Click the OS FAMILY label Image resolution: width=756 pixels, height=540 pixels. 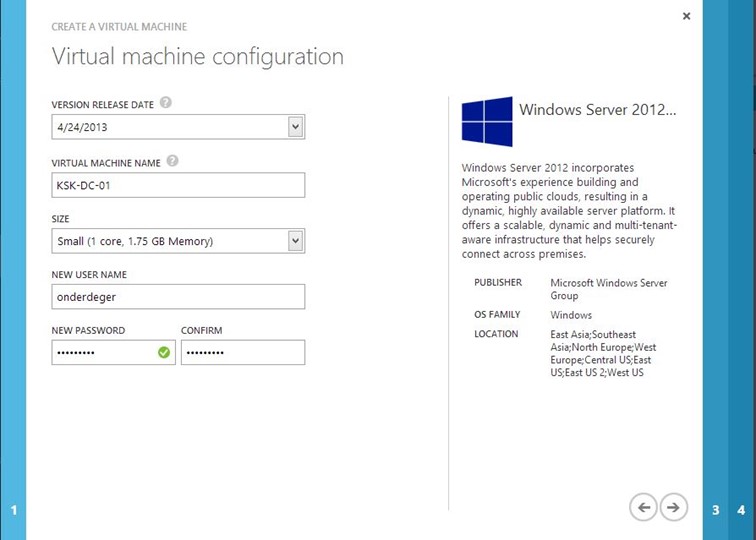click(497, 315)
